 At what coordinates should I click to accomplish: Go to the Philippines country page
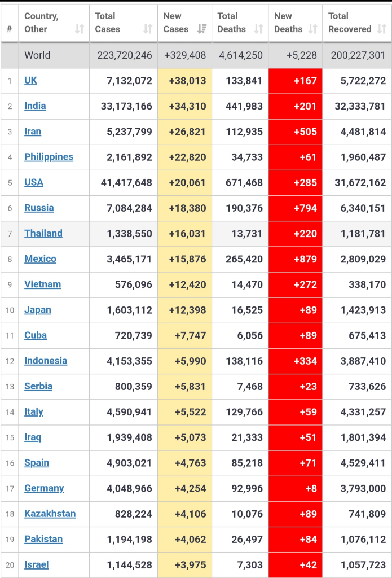point(49,157)
